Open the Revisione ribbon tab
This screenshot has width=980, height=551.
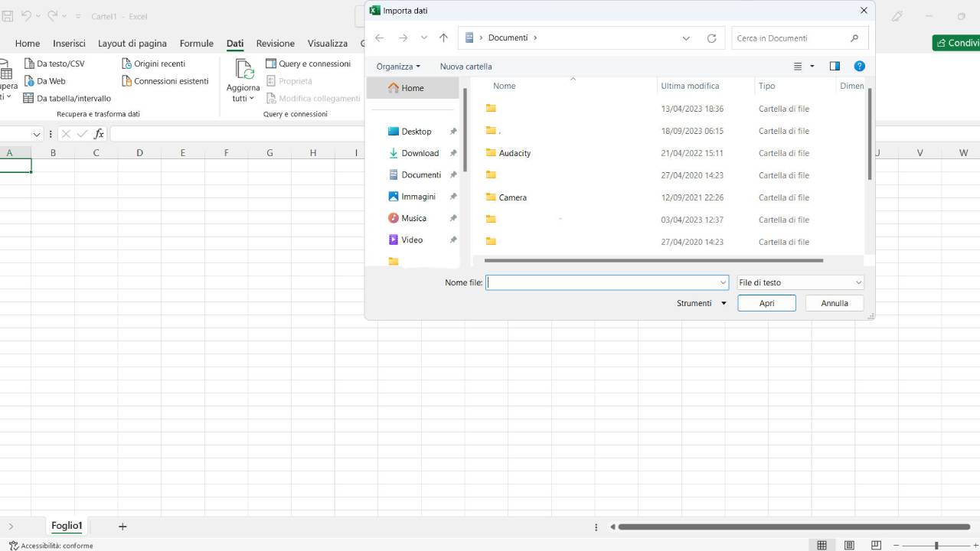click(275, 44)
